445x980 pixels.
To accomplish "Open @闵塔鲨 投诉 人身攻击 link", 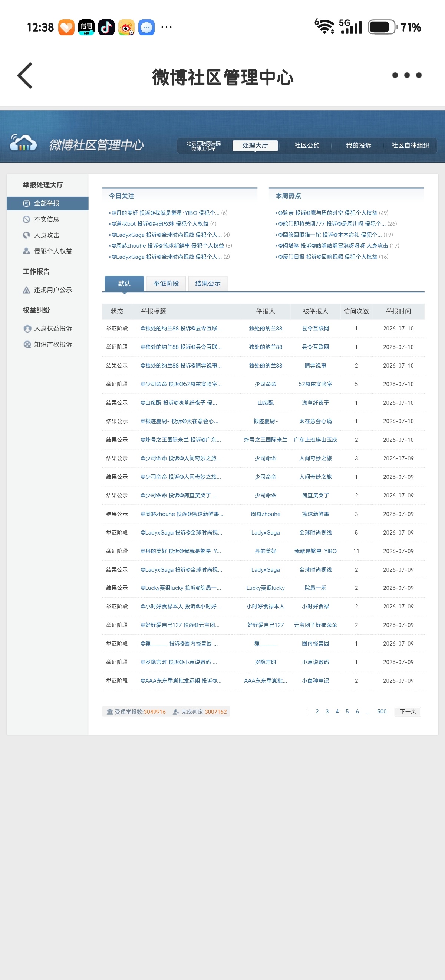I will point(333,246).
